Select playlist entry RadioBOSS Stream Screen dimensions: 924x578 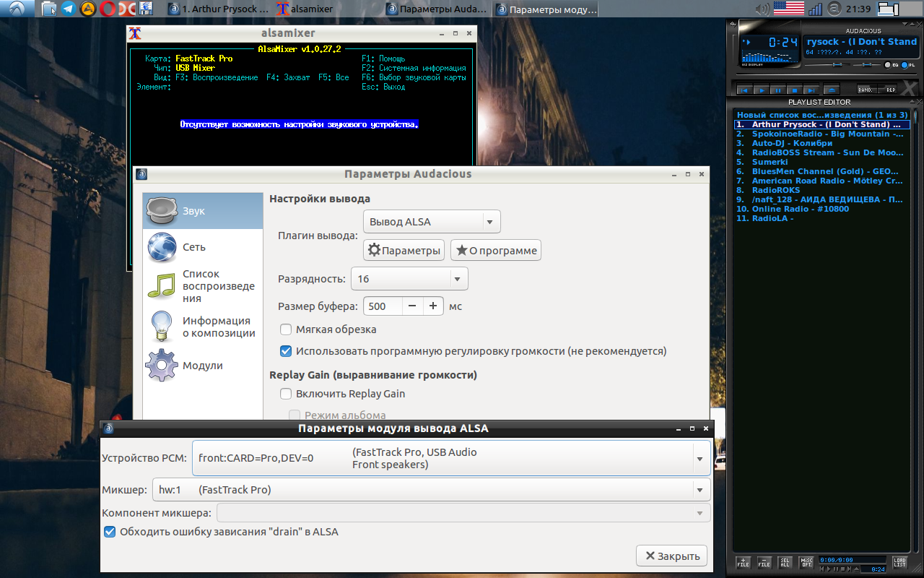point(822,152)
